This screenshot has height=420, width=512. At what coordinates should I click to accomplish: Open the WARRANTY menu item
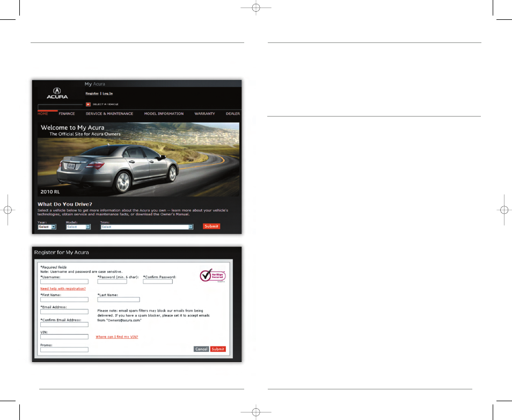[204, 114]
